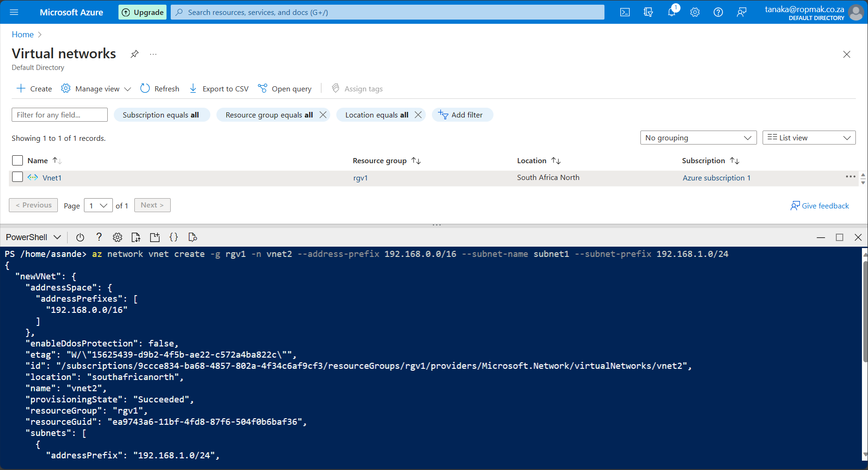Open Azure subscription 1 link
Image resolution: width=868 pixels, height=470 pixels.
716,178
